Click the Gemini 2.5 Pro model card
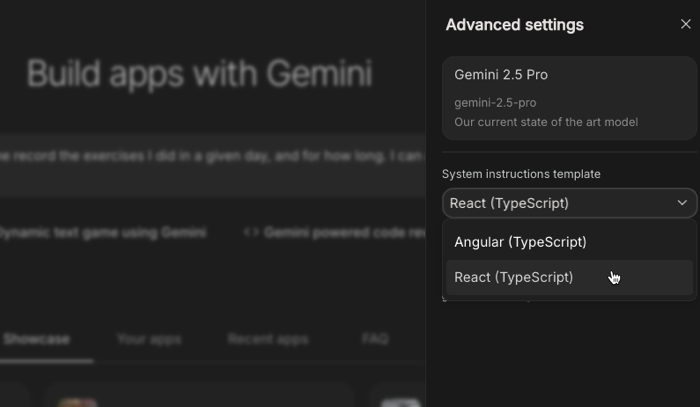Screen dimensions: 700x407 point(568,98)
